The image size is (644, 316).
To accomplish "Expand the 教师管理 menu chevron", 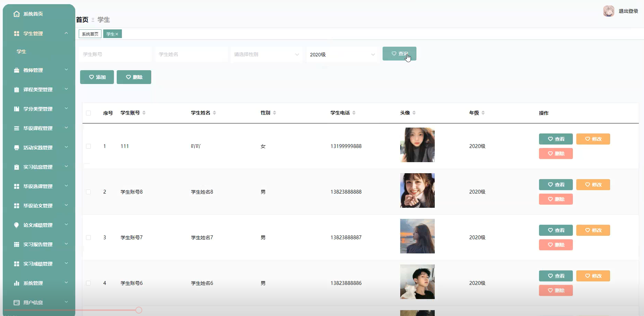I will pos(66,70).
